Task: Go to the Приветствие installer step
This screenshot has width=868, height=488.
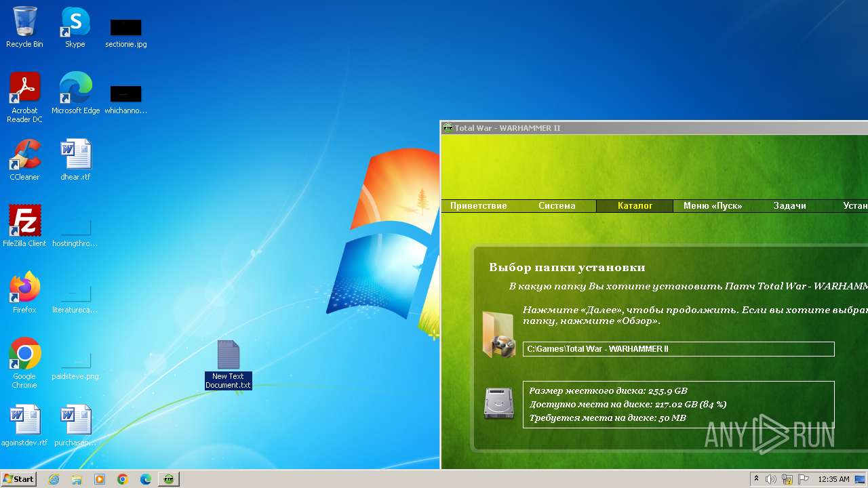Action: [479, 206]
